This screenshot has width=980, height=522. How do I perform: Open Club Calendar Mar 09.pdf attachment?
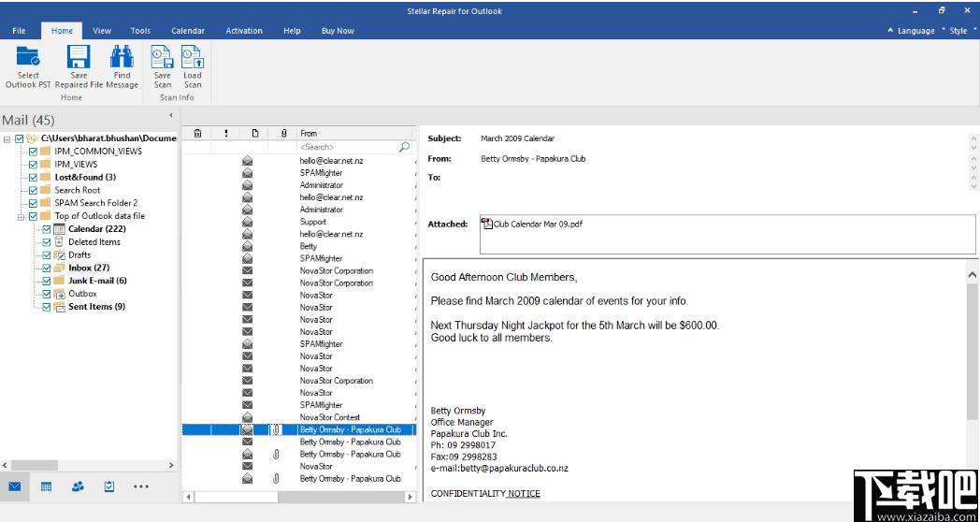click(x=532, y=224)
